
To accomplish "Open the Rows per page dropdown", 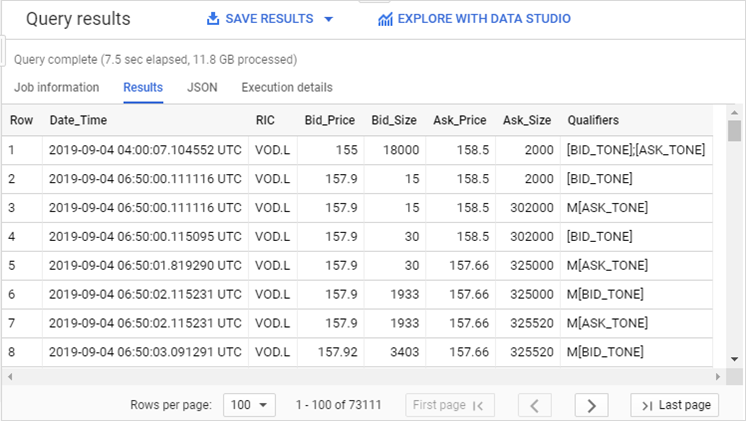I will [x=249, y=405].
